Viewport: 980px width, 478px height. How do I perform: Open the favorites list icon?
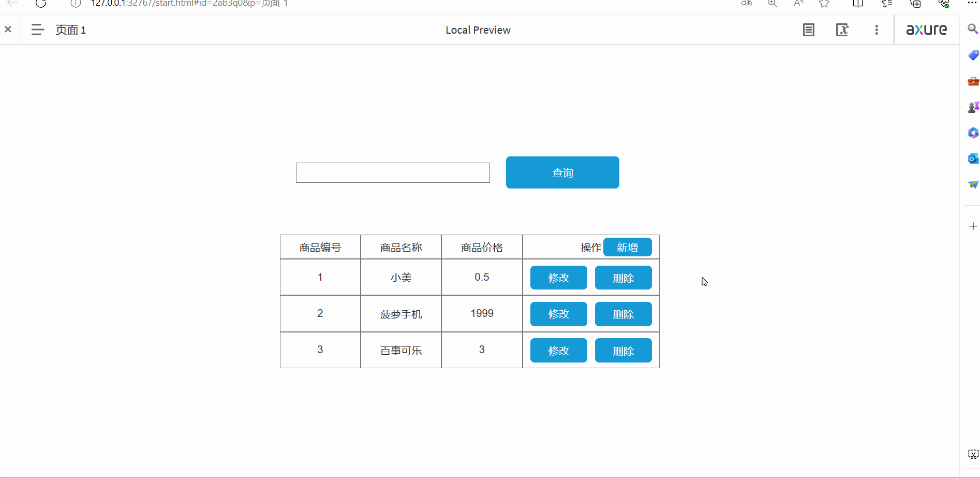click(x=887, y=3)
